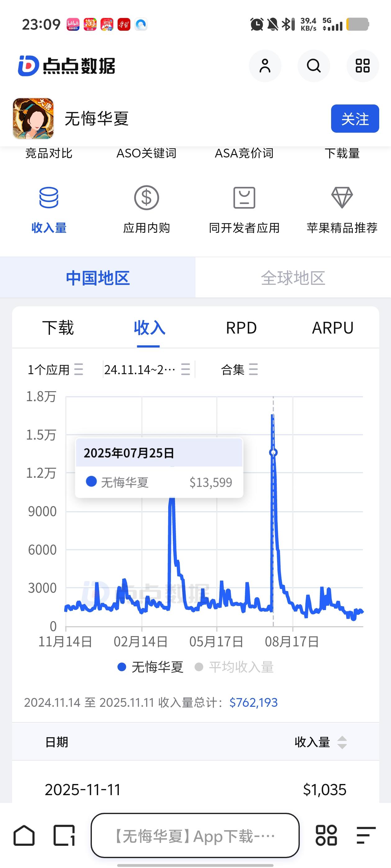Click the $762,193 revenue total
Viewport: 391px width, 868px height.
253,702
